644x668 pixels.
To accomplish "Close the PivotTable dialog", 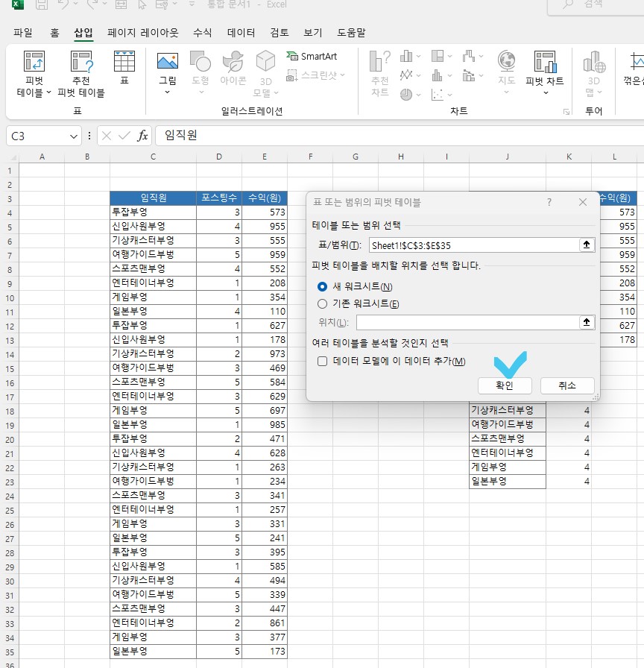I will pyautogui.click(x=583, y=202).
